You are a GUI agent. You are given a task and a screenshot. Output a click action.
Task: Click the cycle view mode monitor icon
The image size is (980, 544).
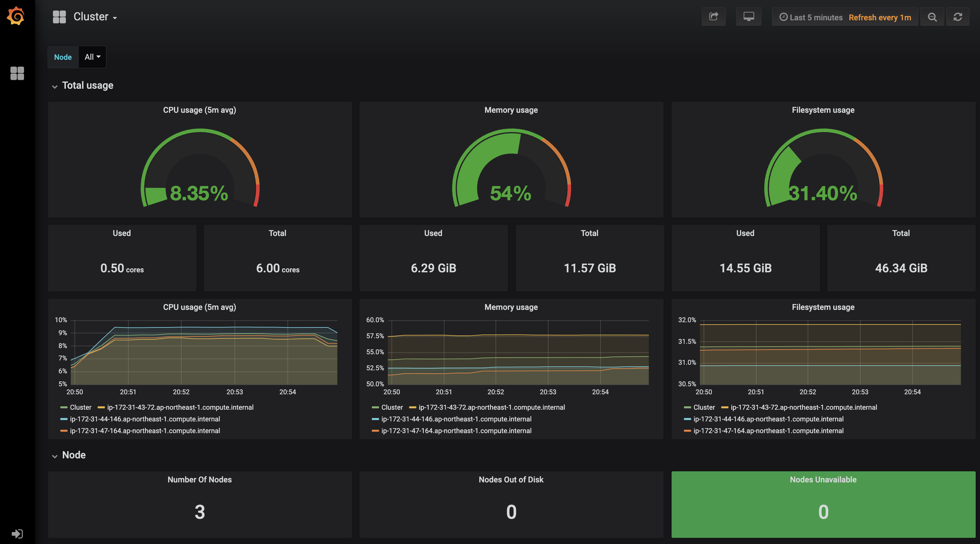click(x=748, y=17)
